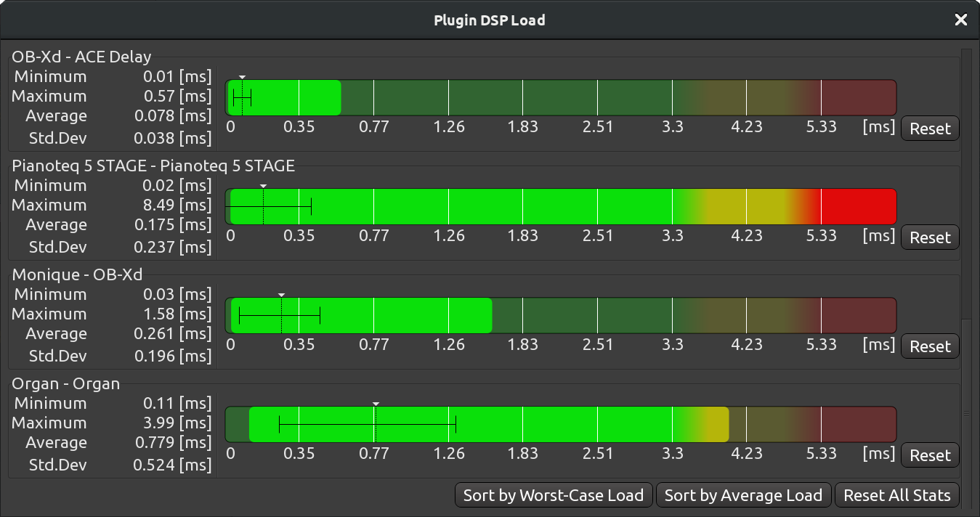Viewport: 980px width, 517px height.
Task: Click the 1.26 scale label under the Monique bar
Action: [x=449, y=345]
